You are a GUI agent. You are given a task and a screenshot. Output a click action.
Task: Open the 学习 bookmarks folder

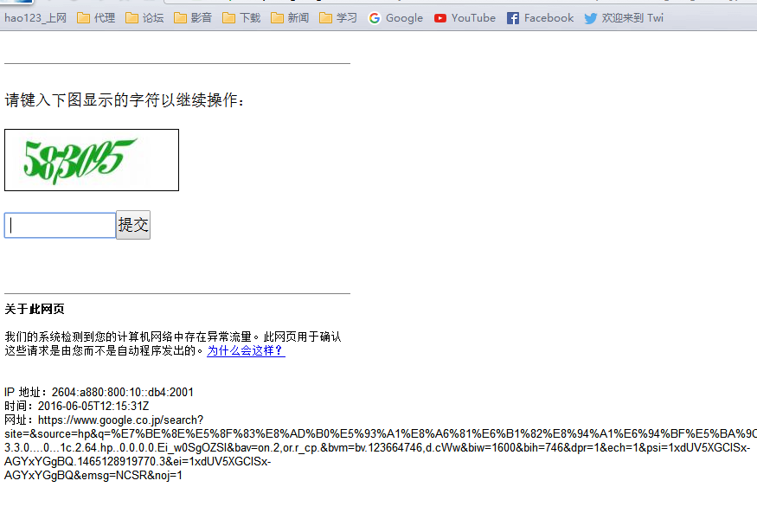tap(338, 17)
